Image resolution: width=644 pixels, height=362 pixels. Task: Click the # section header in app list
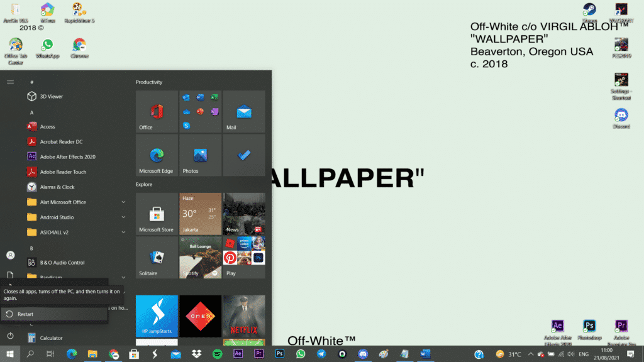(x=31, y=82)
